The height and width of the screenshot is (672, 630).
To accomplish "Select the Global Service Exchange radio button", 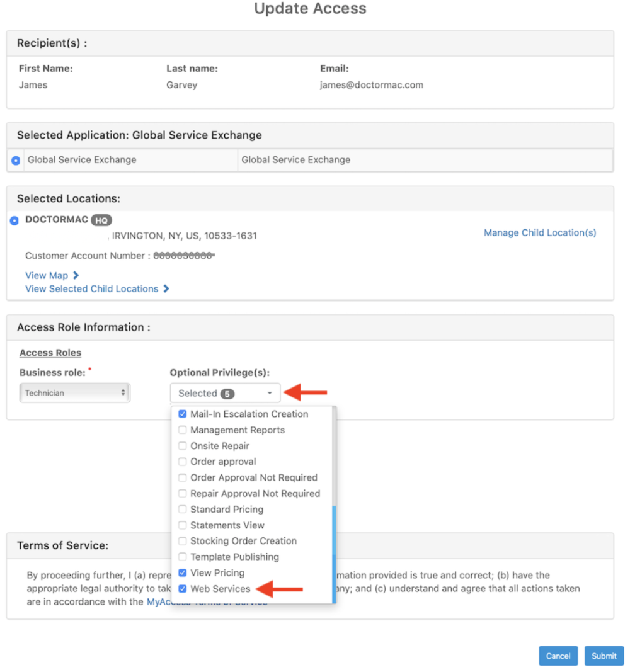I will pyautogui.click(x=16, y=161).
